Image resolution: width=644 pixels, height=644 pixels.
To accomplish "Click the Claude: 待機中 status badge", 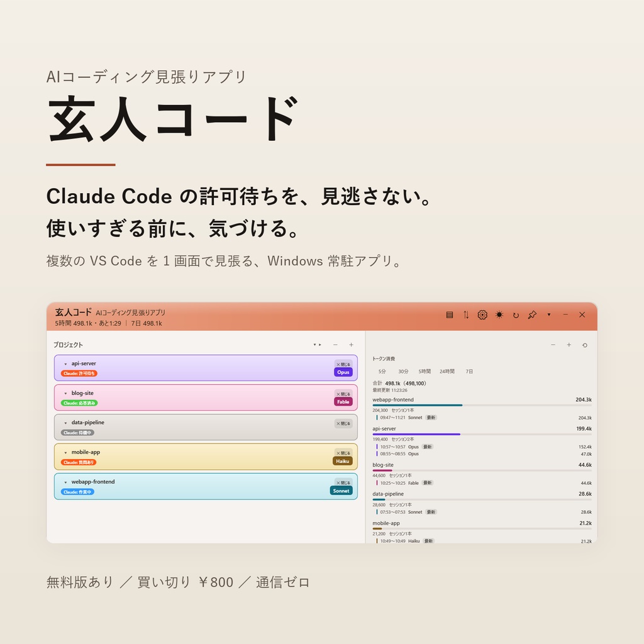I will (77, 433).
